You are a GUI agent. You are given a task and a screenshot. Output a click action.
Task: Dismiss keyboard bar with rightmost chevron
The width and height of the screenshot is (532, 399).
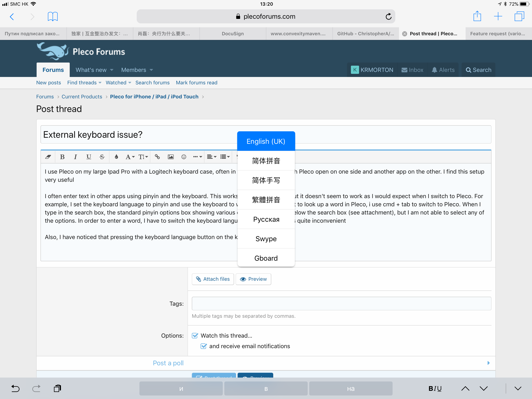(x=518, y=388)
